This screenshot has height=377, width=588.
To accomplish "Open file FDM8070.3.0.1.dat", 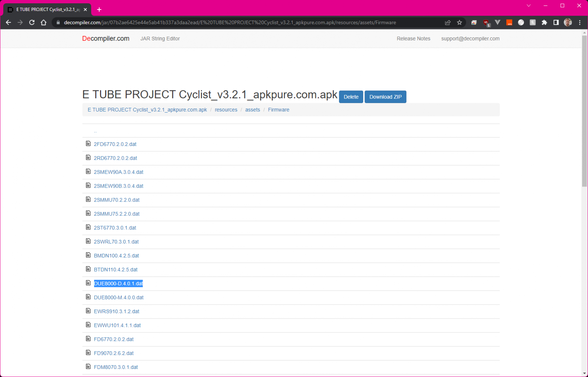I will 116,367.
